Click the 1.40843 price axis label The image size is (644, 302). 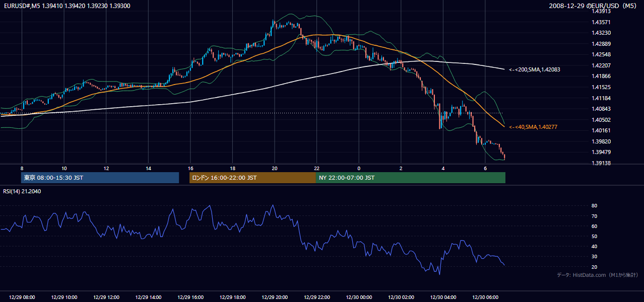pos(602,109)
